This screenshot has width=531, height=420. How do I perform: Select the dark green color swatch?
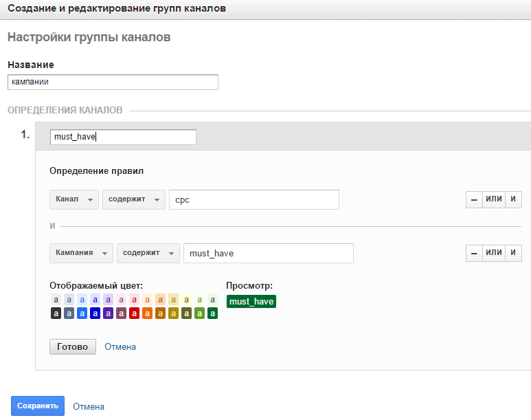(213, 313)
